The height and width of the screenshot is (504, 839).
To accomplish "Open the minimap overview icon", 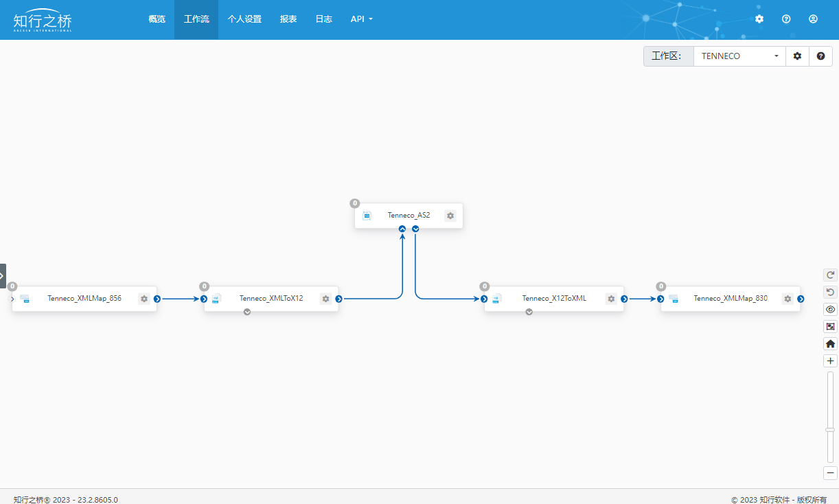I will point(830,327).
